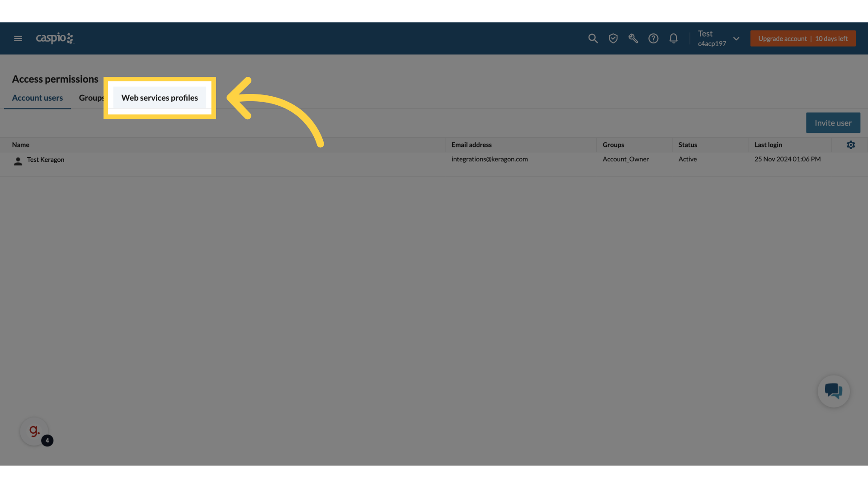Click the Account_Owner group cell
Image resolution: width=868 pixels, height=488 pixels.
pyautogui.click(x=626, y=159)
